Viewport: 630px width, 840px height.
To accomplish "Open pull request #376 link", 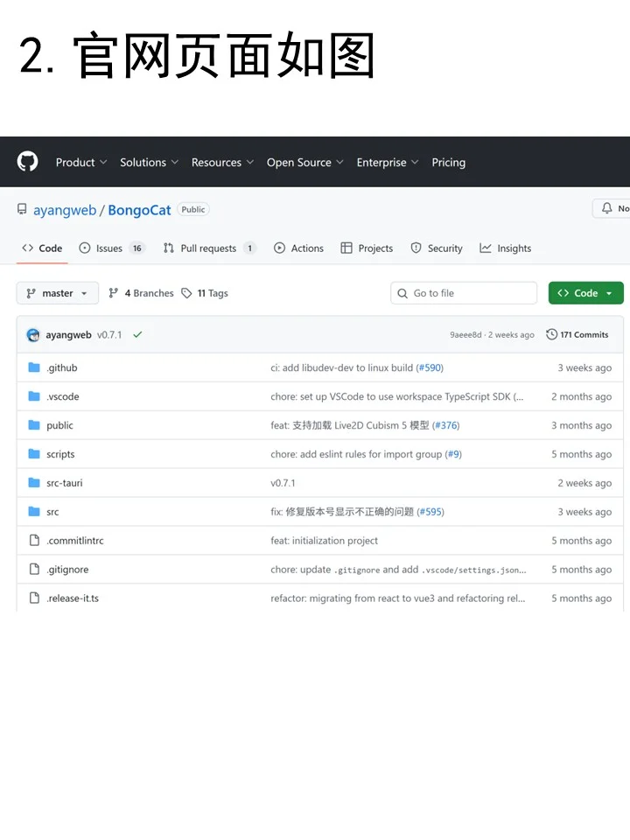I will pyautogui.click(x=445, y=425).
